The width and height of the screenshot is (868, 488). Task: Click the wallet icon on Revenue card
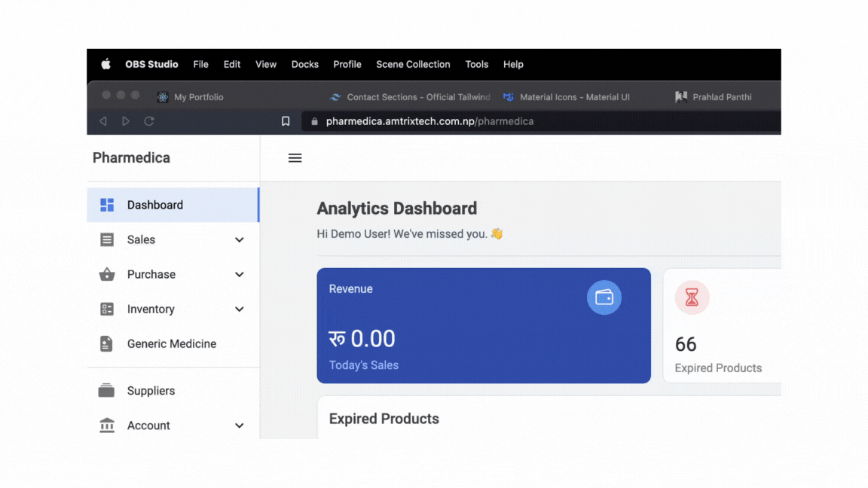click(604, 297)
